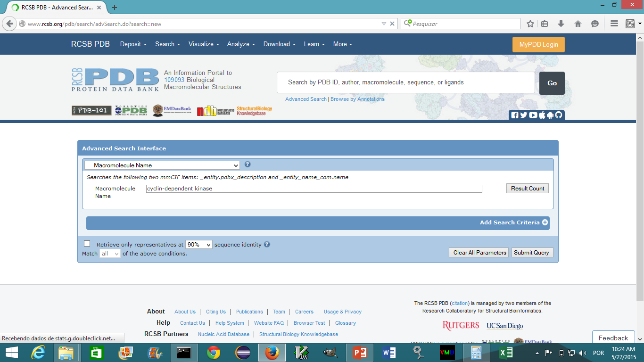
Task: Open the Glossary footer link
Action: tap(346, 323)
